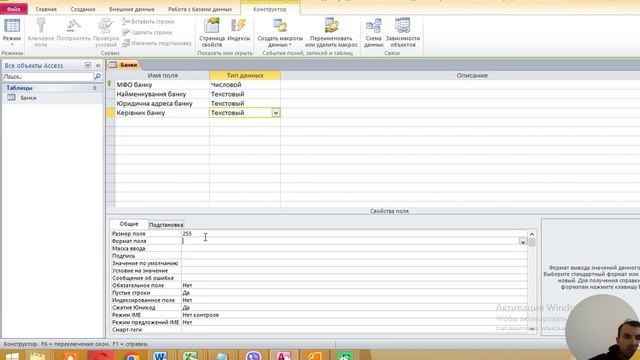
Task: Select the Банки table in navigation pane
Action: (x=28, y=98)
